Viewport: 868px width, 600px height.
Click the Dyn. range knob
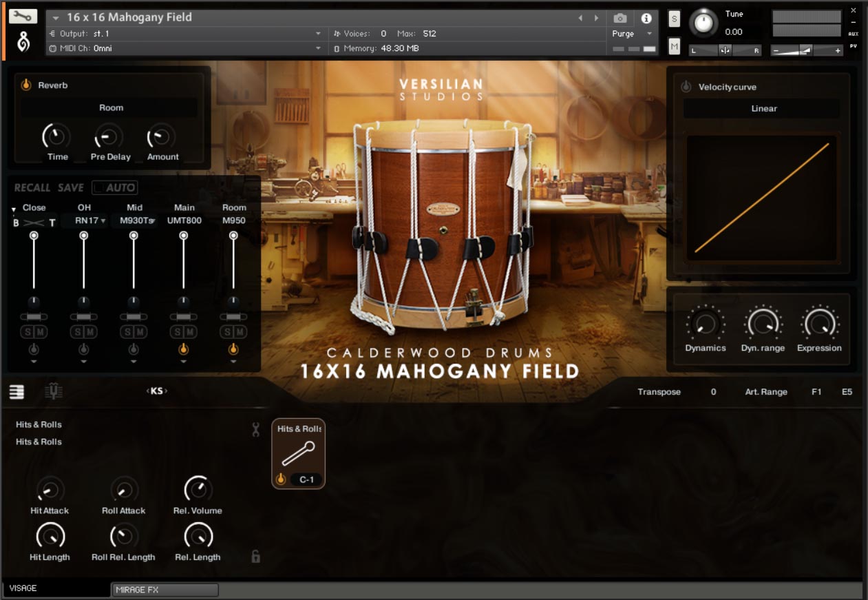click(763, 323)
